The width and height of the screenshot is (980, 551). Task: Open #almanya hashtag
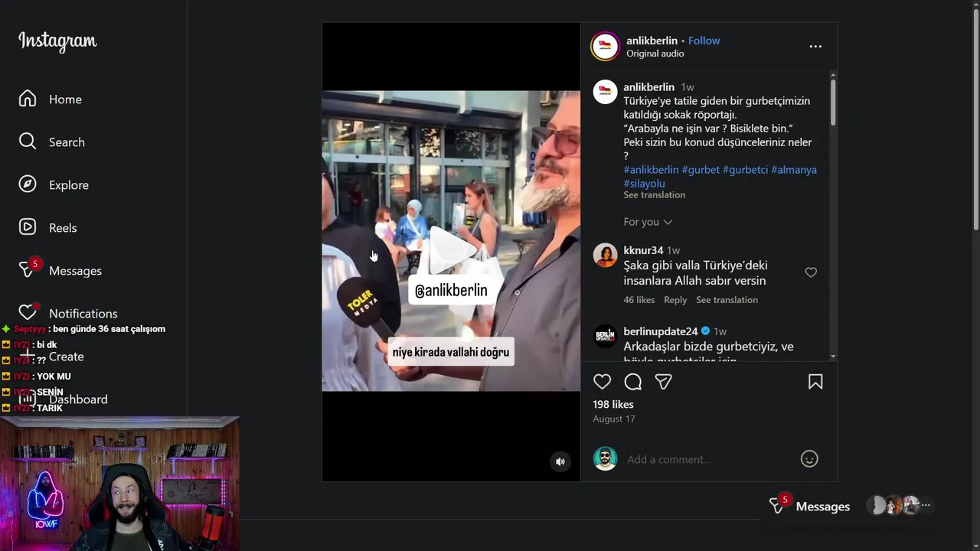(794, 170)
